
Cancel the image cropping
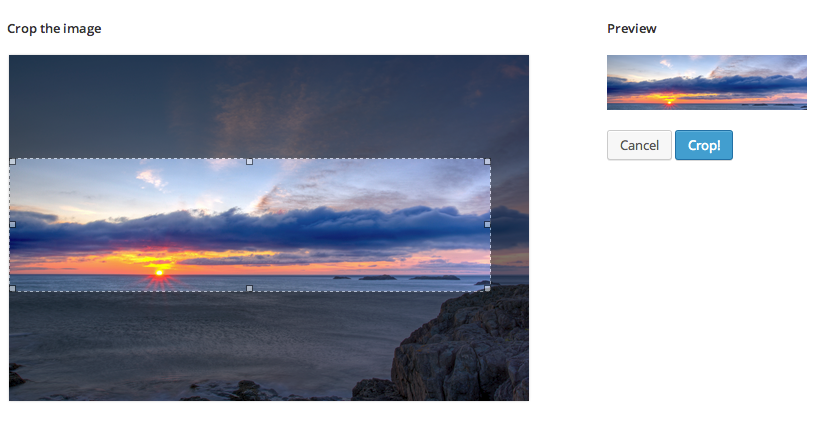tap(639, 145)
